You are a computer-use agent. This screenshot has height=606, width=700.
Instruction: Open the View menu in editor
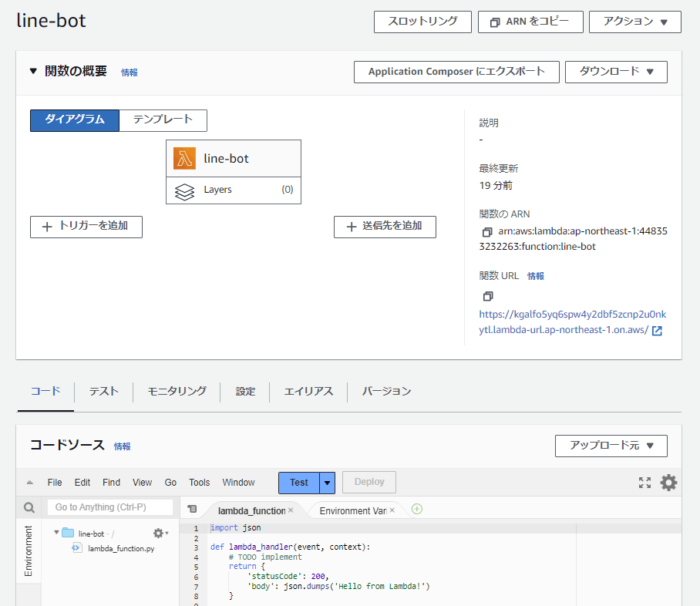pos(142,483)
